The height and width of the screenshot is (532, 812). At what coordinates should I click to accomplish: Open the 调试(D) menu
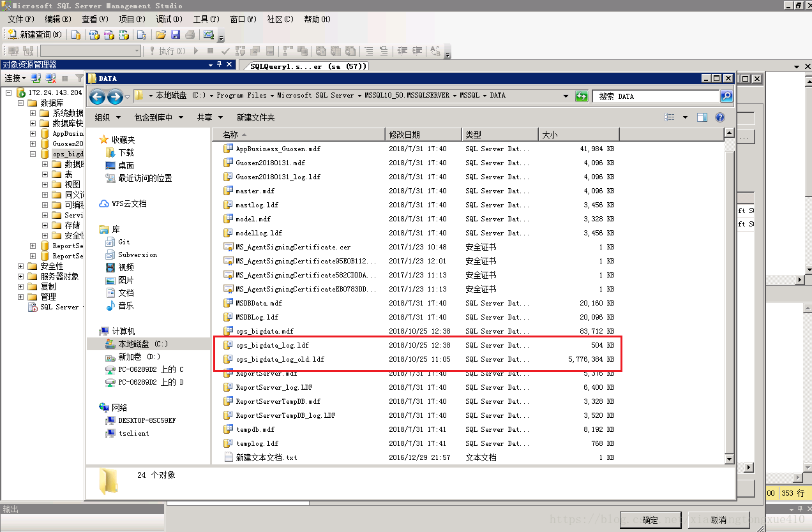pos(169,19)
